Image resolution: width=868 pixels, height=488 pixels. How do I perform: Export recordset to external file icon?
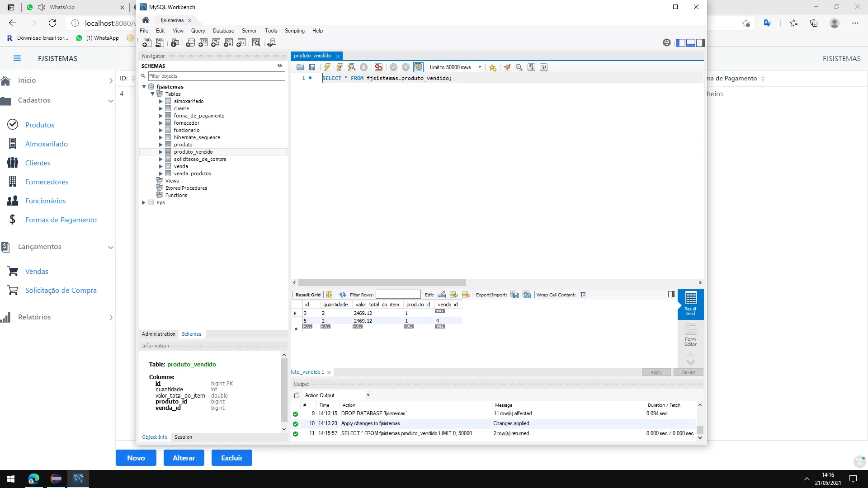(514, 295)
